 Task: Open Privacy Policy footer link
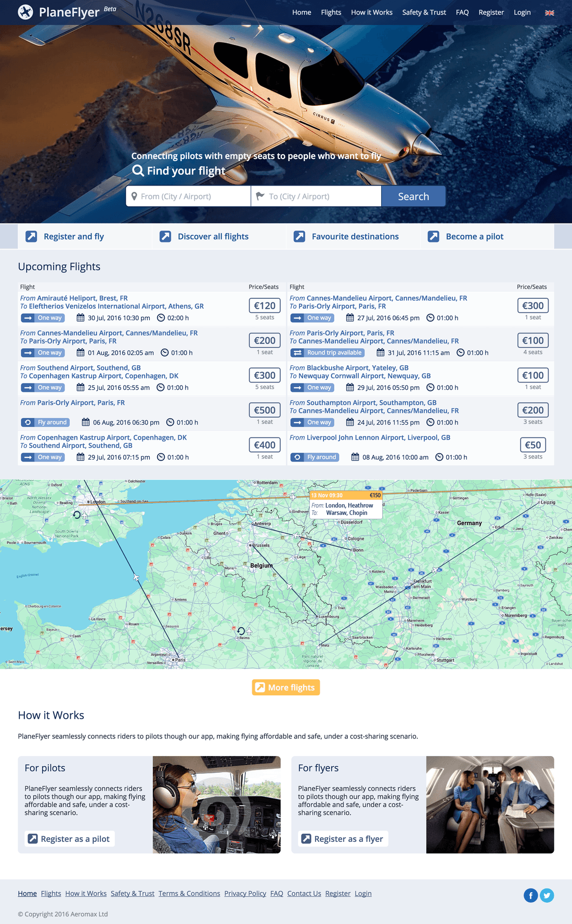pos(245,893)
